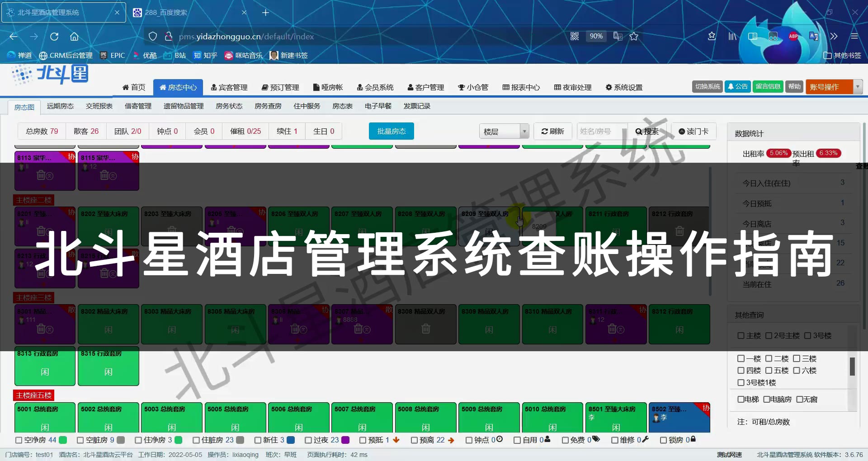The image size is (868, 461).
Task: Click the browser address bar URL
Action: [x=246, y=37]
